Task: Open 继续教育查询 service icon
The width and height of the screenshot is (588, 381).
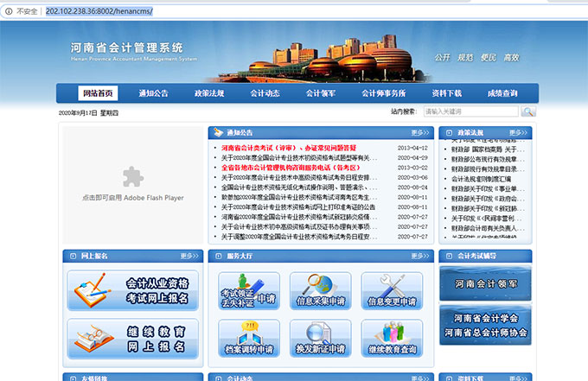Action: click(392, 338)
